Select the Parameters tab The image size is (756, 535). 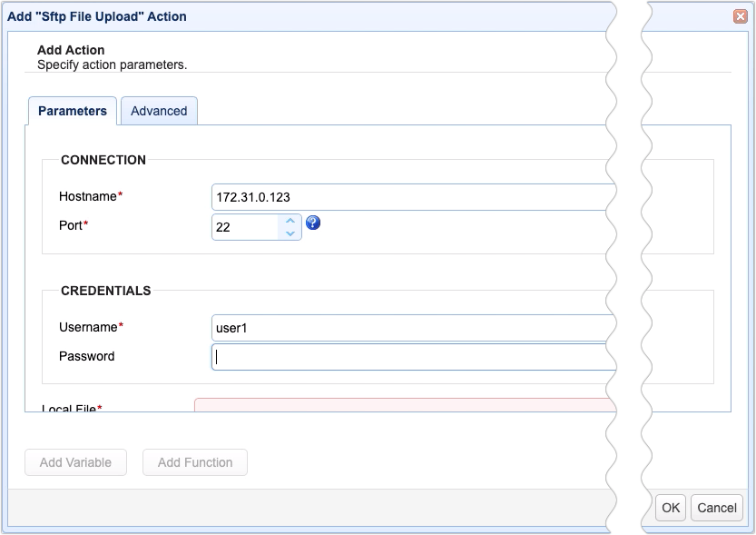click(72, 110)
